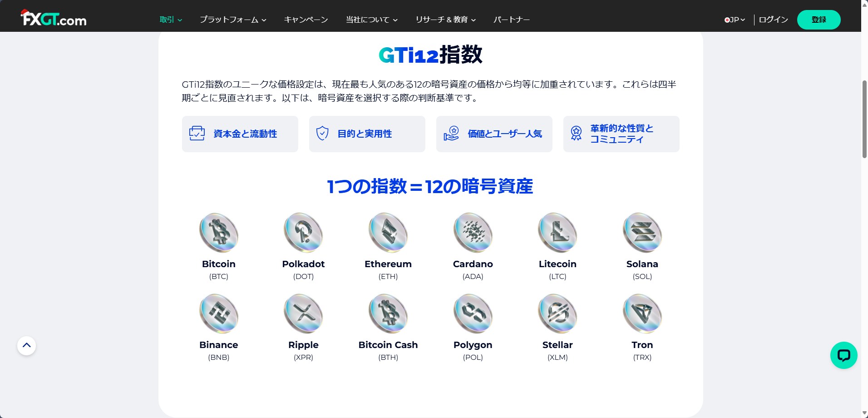Screen dimensions: 868x418
Task: Open the live chat bubble
Action: click(x=843, y=355)
